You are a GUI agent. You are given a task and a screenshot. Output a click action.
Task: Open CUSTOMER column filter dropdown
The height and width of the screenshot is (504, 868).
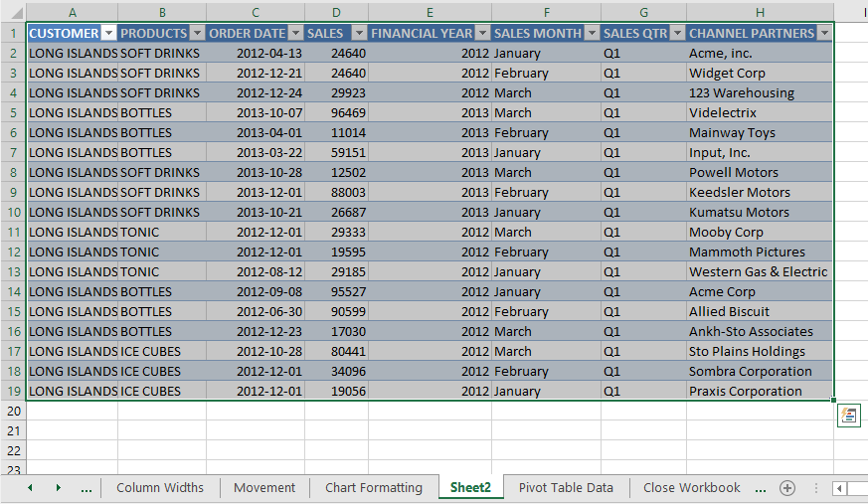click(x=109, y=34)
